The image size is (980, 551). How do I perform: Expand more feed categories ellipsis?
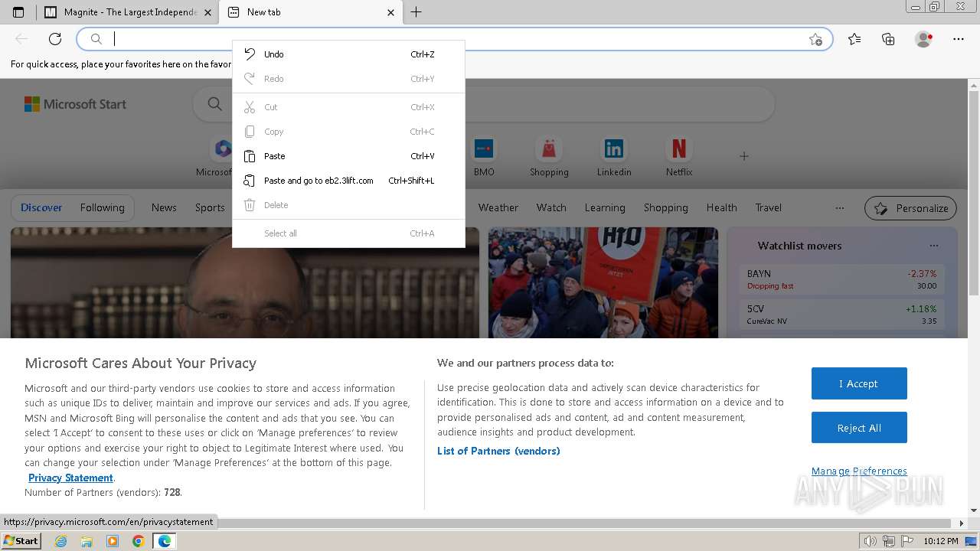(x=839, y=207)
